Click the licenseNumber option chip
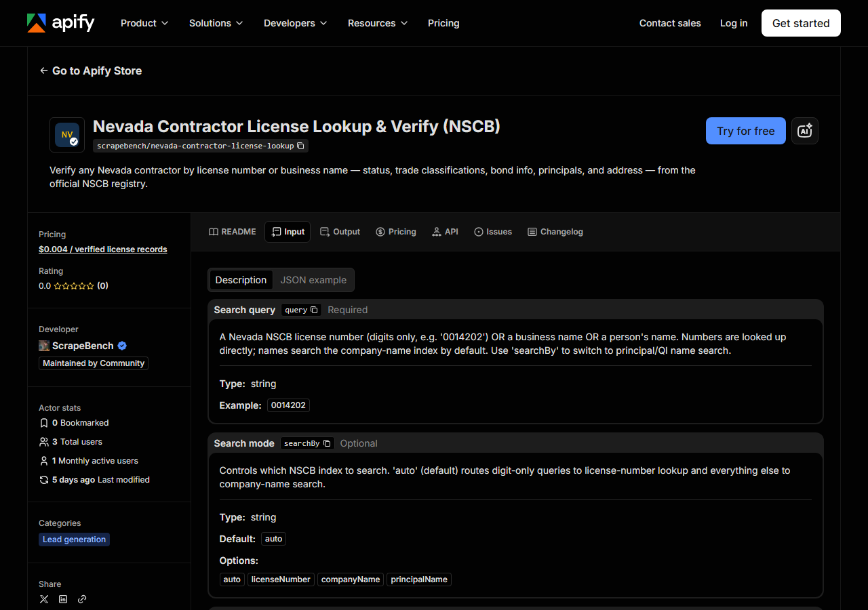Image resolution: width=868 pixels, height=610 pixels. pos(281,579)
